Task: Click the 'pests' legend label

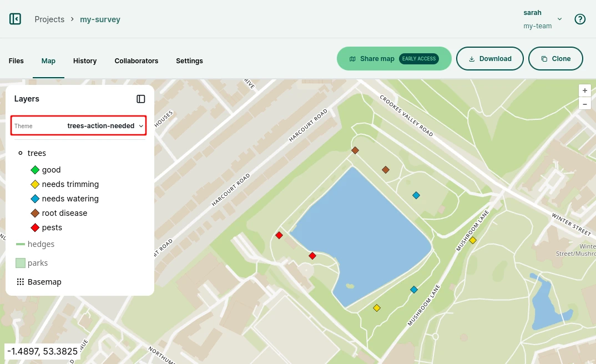Action: point(52,228)
